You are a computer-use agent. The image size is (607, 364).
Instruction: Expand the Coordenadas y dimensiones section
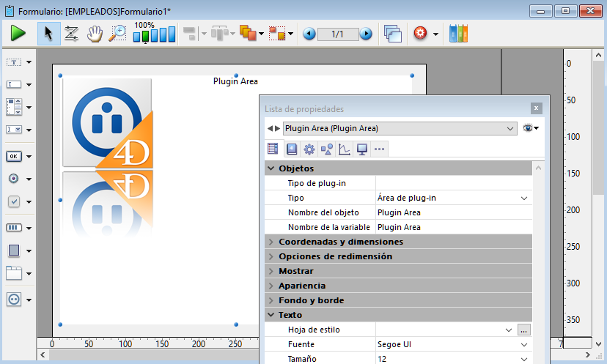[x=271, y=242]
